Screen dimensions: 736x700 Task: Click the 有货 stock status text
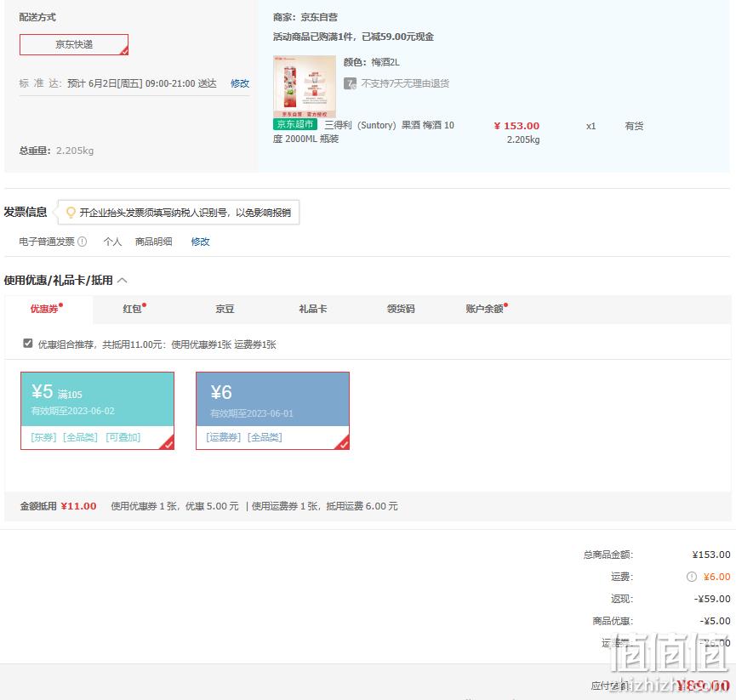coord(634,126)
